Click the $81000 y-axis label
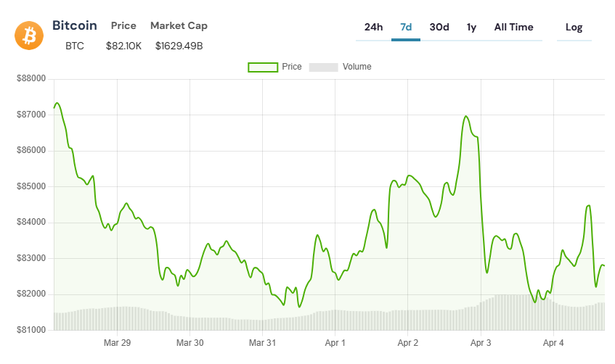This screenshot has height=364, width=615. pos(31,329)
